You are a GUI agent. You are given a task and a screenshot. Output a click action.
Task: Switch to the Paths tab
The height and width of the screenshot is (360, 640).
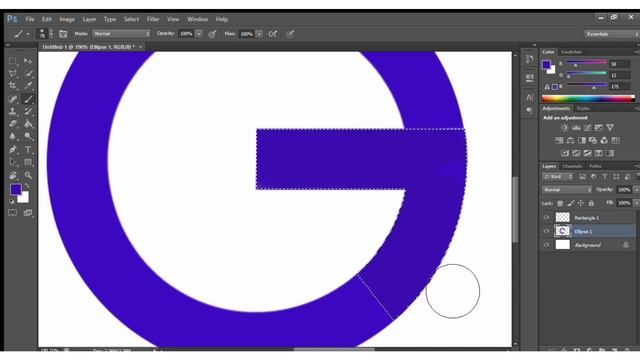[x=595, y=166]
